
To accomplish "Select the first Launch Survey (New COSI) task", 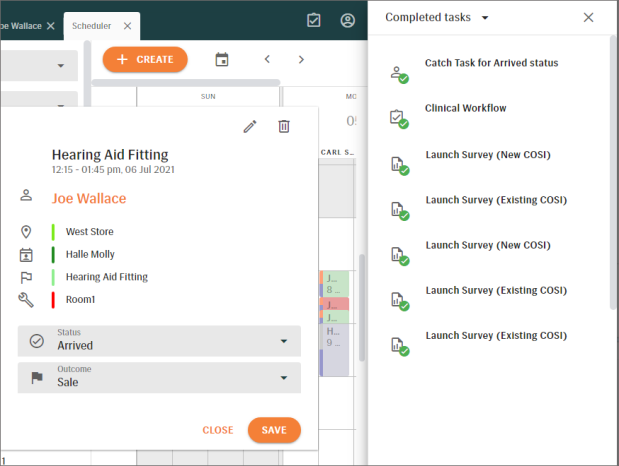I will [488, 155].
